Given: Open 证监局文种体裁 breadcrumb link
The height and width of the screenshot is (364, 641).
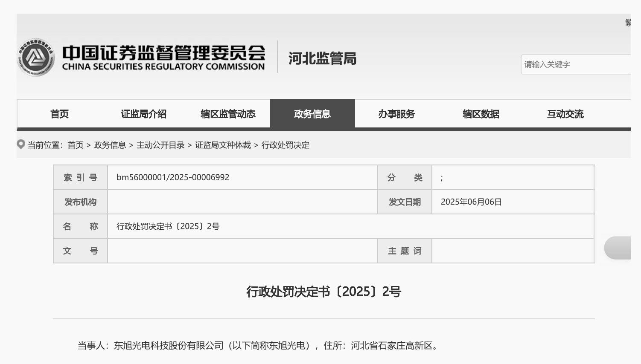Looking at the screenshot, I should 223,145.
